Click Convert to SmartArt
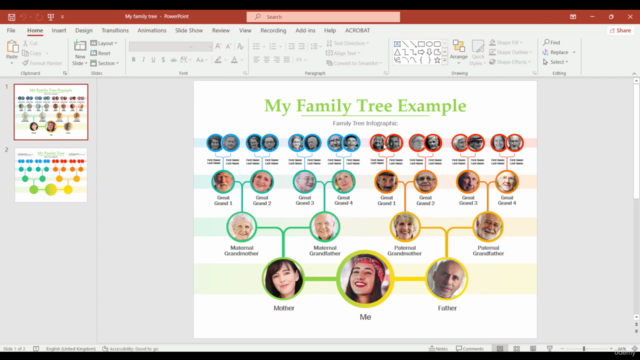 click(x=354, y=63)
